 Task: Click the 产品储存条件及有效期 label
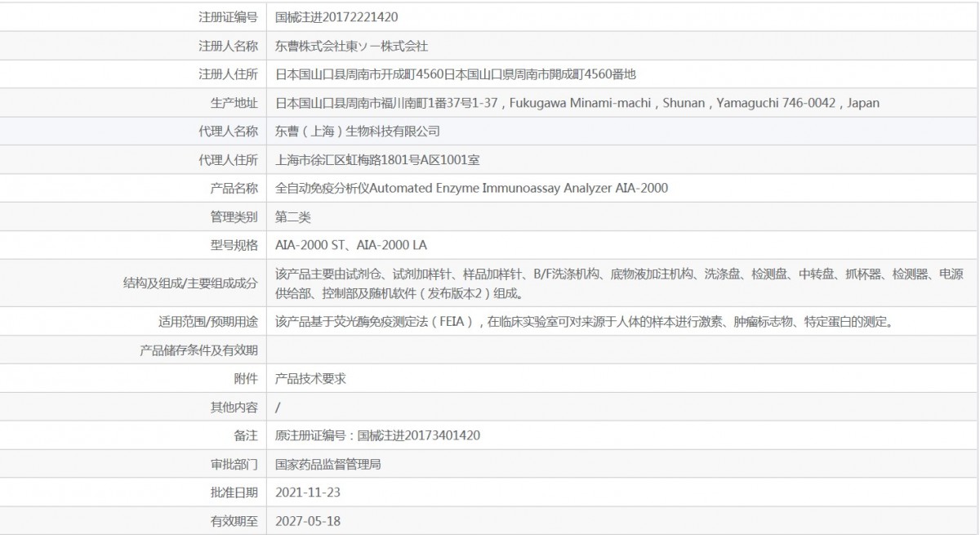[199, 350]
